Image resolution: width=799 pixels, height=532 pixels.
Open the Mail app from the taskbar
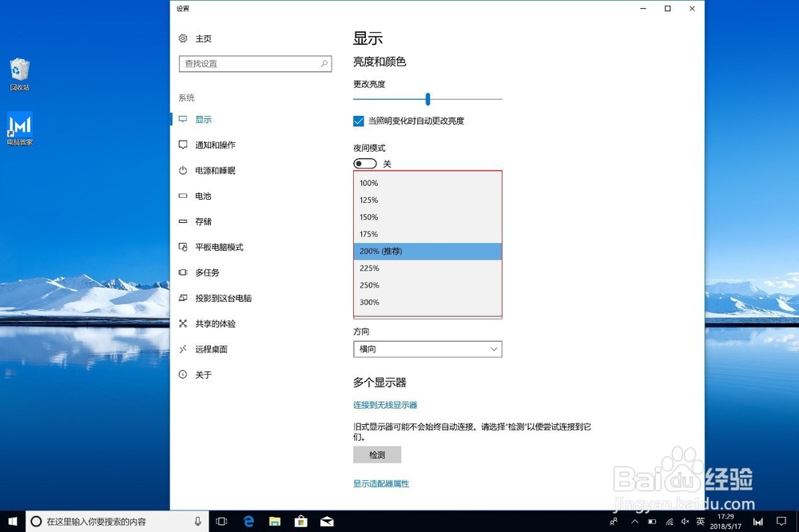[327, 521]
